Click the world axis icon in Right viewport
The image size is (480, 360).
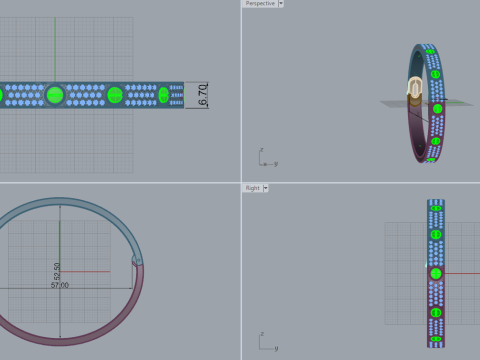(268, 341)
